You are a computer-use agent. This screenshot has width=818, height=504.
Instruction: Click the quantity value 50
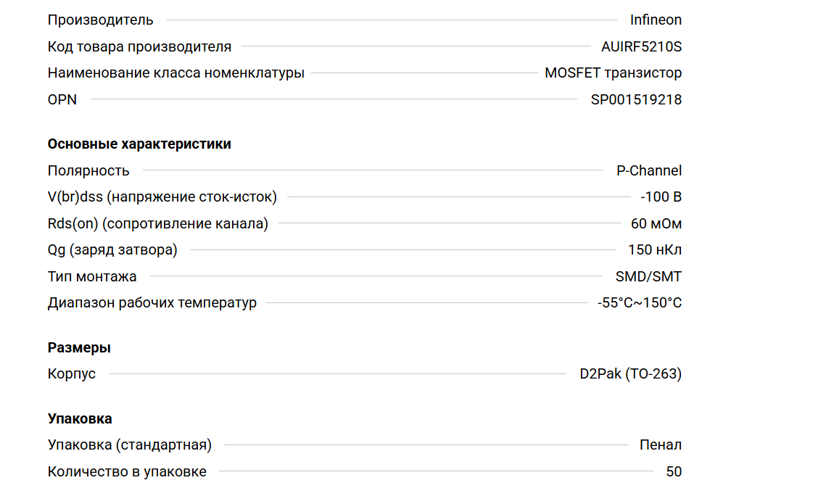point(674,472)
